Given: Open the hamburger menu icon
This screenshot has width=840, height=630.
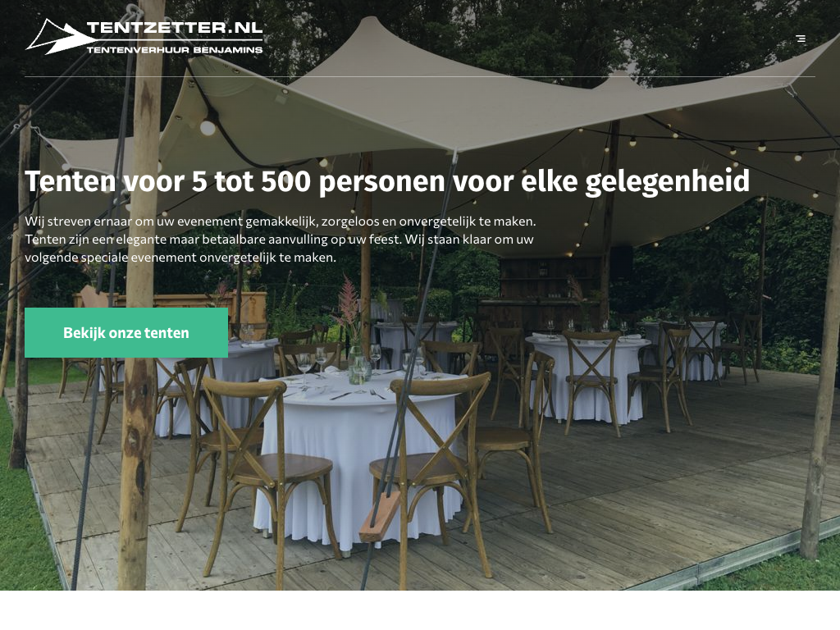Looking at the screenshot, I should (x=801, y=39).
